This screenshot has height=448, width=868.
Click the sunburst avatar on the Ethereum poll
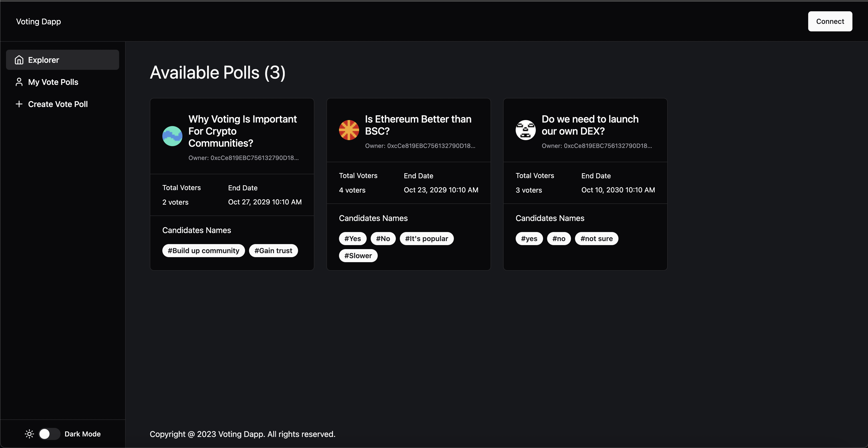tap(349, 130)
